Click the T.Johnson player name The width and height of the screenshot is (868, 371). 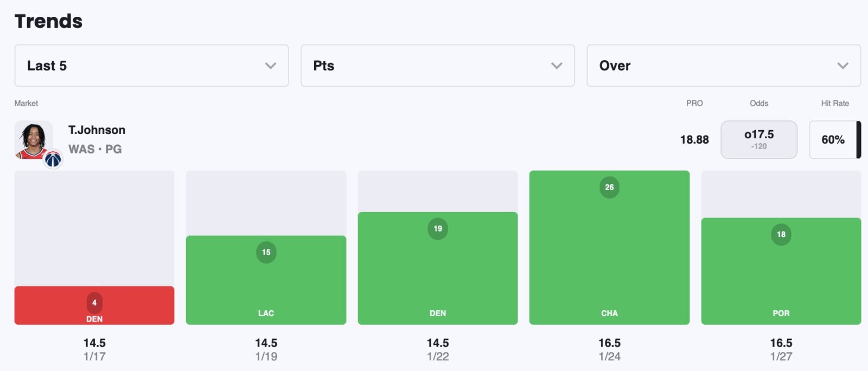click(x=97, y=130)
